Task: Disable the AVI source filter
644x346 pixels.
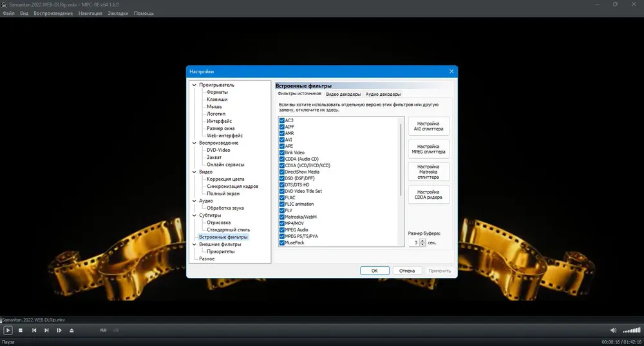Action: [282, 140]
